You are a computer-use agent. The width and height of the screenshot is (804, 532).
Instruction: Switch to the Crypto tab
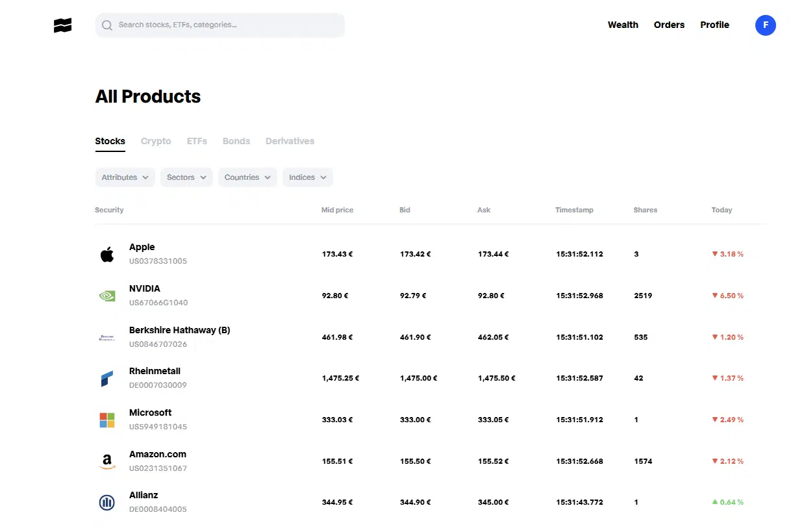[156, 141]
